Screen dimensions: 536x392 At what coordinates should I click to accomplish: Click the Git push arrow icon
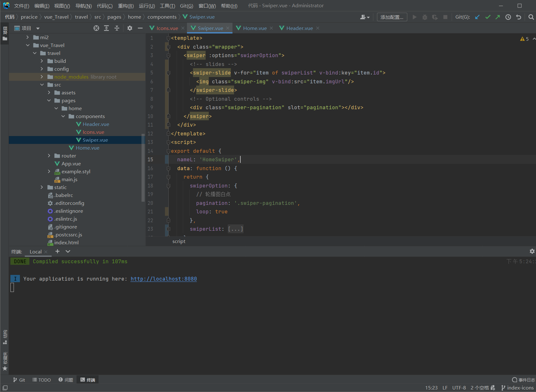(498, 17)
